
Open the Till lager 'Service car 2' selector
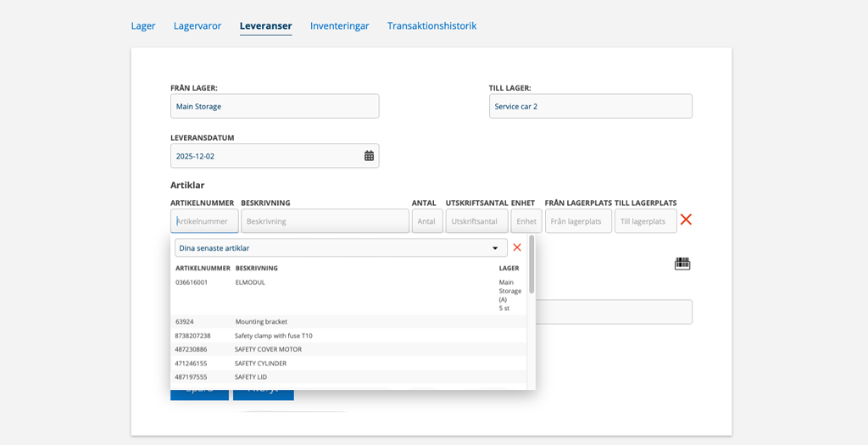click(590, 106)
